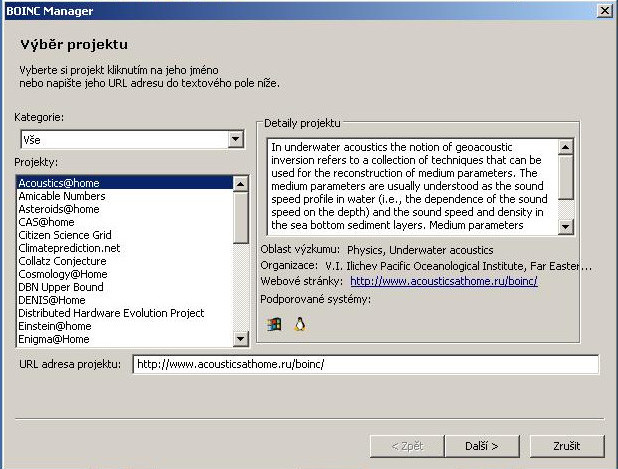The height and width of the screenshot is (469, 618).
Task: Click the description box scroll up arrow
Action: (566, 147)
